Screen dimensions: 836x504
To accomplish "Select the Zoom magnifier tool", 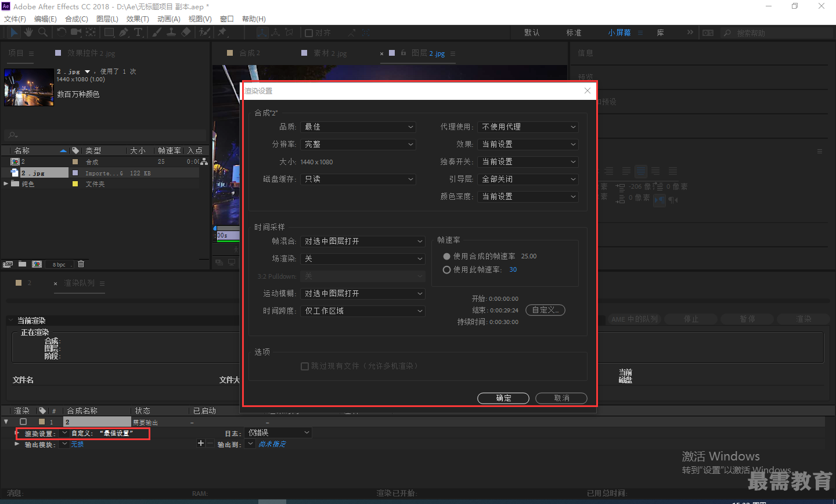I will 42,33.
